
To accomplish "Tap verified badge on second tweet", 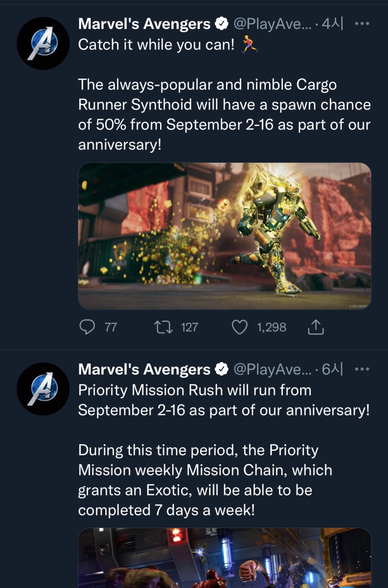I will click(x=222, y=369).
